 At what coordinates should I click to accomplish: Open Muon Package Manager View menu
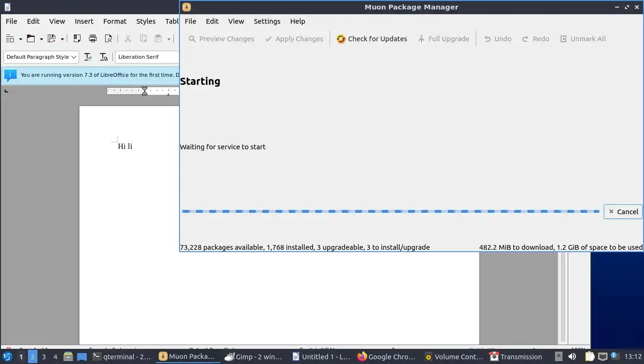pyautogui.click(x=236, y=21)
